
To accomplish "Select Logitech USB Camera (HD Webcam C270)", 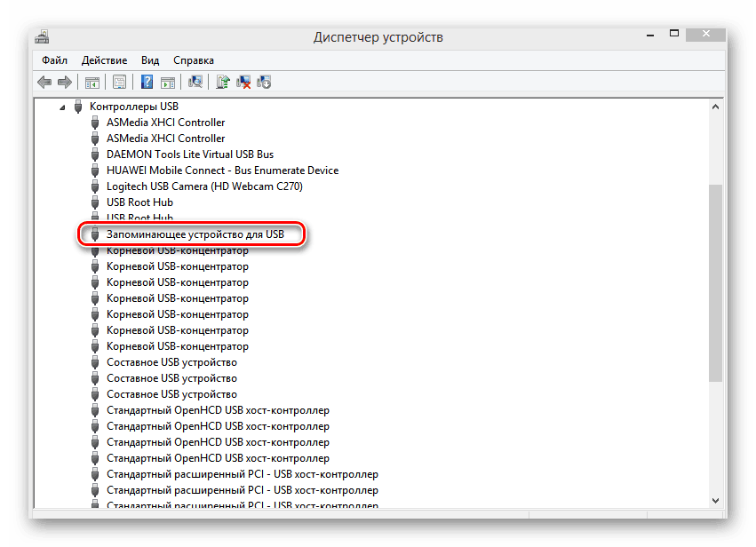I will click(204, 186).
